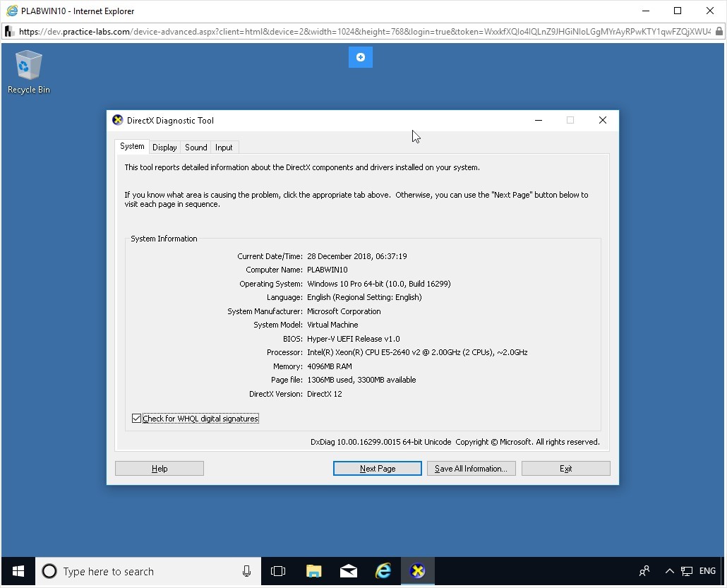
Task: Click the Virtual Machine system model value
Action: (332, 325)
